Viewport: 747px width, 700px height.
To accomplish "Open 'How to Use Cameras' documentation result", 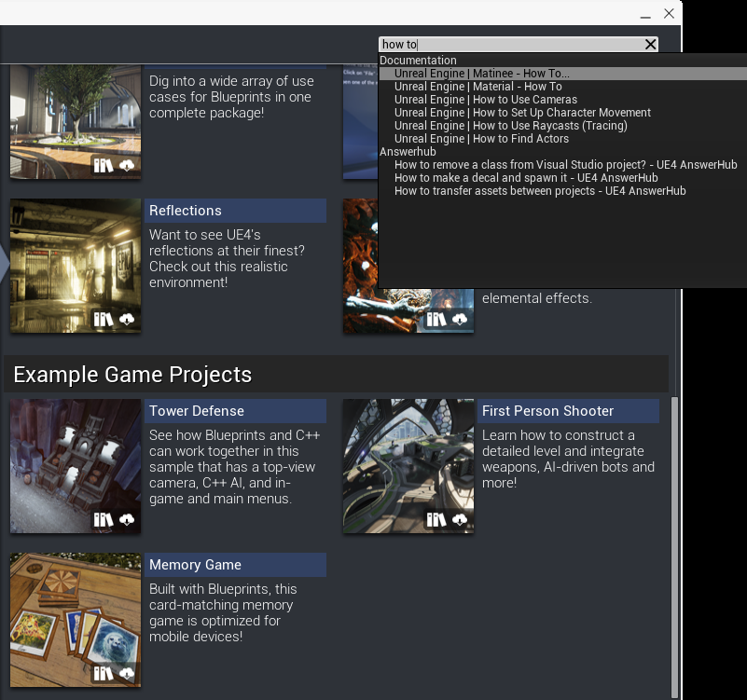I will pyautogui.click(x=486, y=100).
